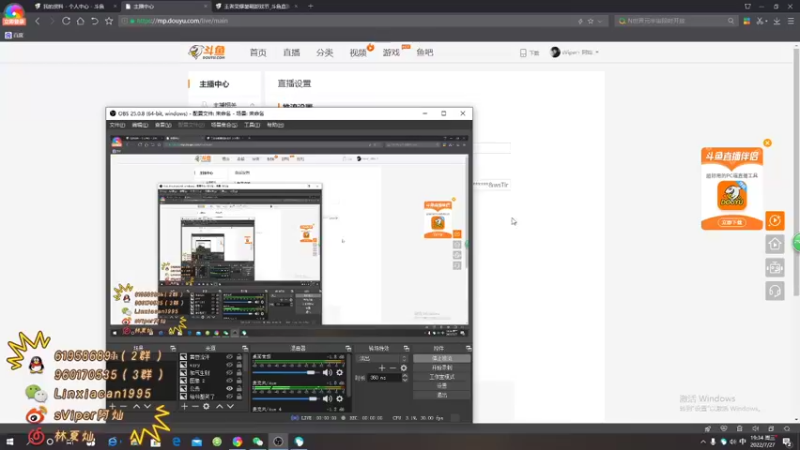The width and height of the screenshot is (800, 450).
Task: Open browser main menu hamburger
Action: pyautogui.click(x=791, y=21)
